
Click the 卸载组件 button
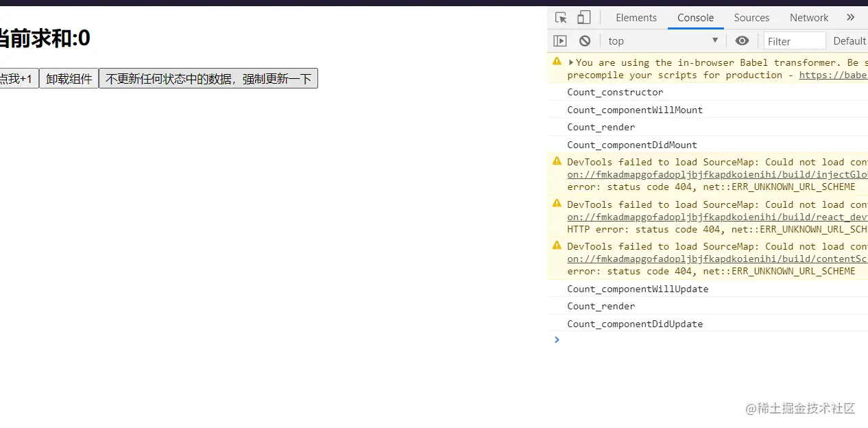69,79
